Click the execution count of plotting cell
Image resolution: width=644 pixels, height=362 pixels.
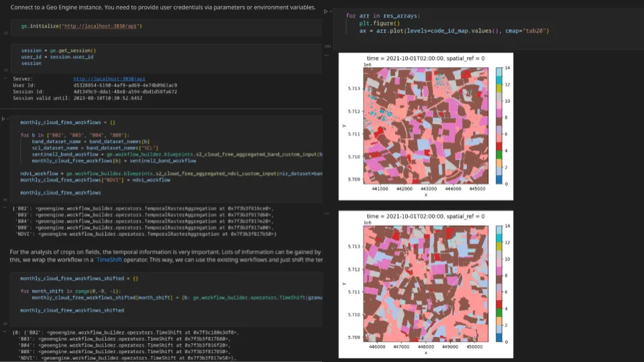[328, 46]
